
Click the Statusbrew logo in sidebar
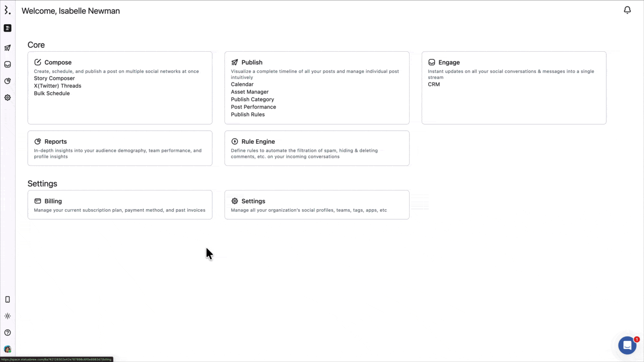point(7,10)
